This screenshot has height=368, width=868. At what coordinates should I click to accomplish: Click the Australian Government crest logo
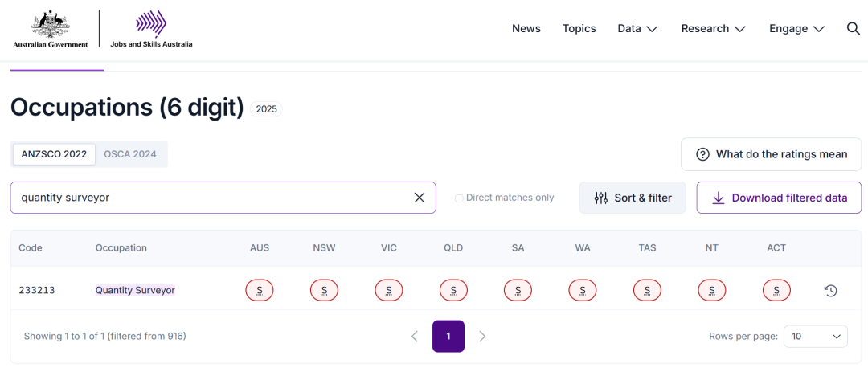pyautogui.click(x=51, y=29)
